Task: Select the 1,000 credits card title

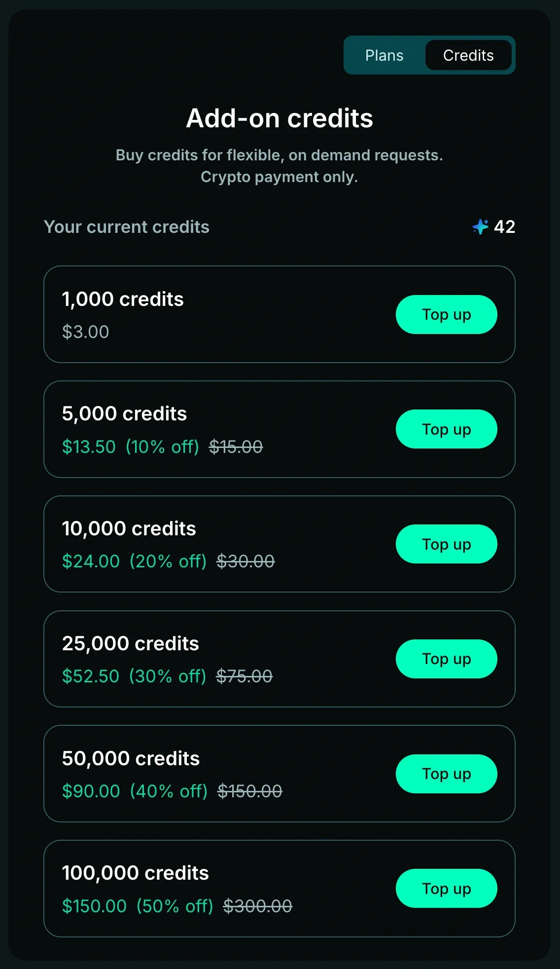Action: pyautogui.click(x=123, y=299)
